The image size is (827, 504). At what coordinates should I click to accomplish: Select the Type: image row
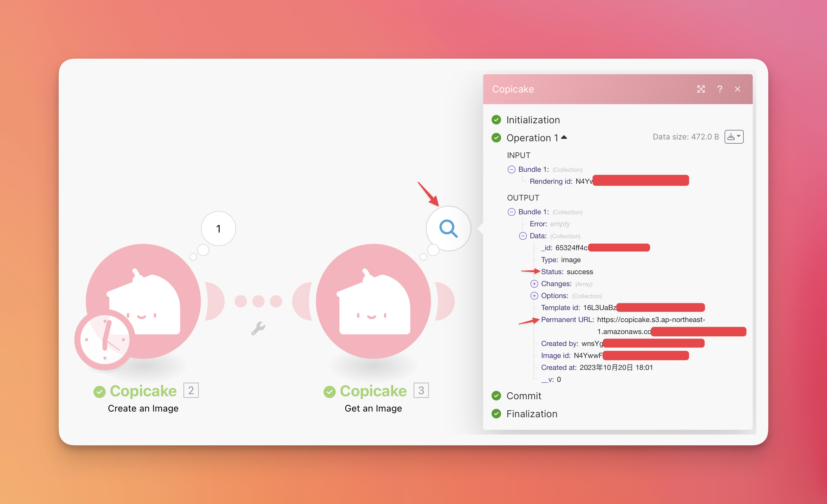tap(561, 260)
